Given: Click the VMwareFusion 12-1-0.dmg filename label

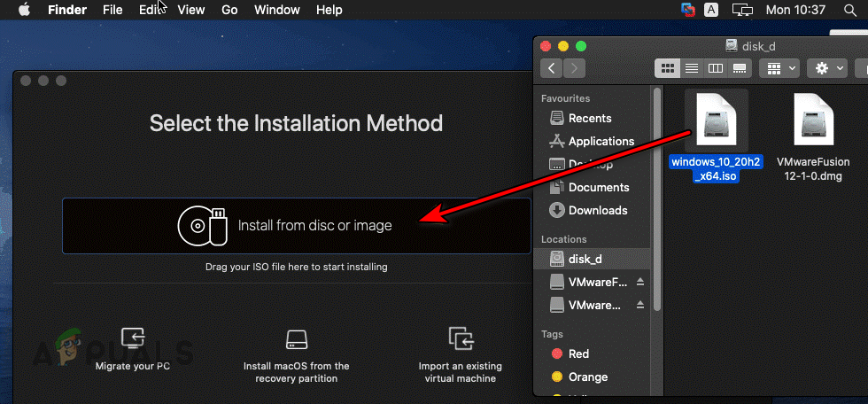Looking at the screenshot, I should coord(813,169).
